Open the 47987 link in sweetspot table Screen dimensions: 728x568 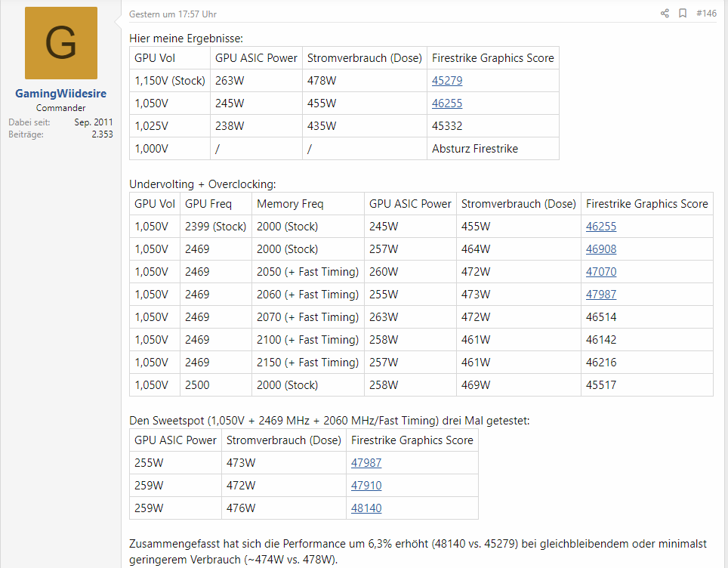366,463
